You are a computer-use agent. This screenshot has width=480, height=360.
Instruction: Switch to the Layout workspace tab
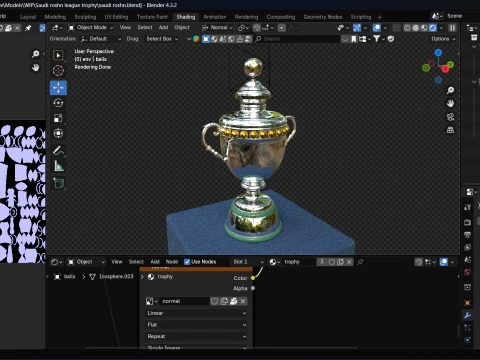point(28,17)
